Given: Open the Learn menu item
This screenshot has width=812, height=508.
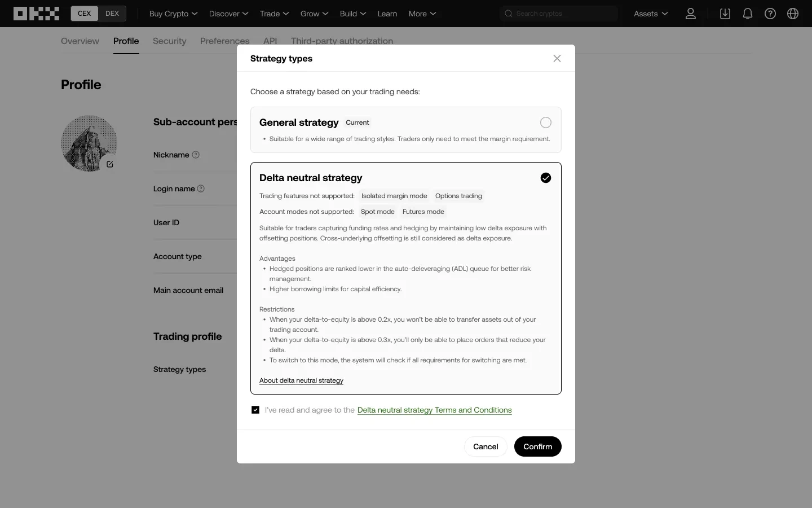Looking at the screenshot, I should tap(387, 14).
